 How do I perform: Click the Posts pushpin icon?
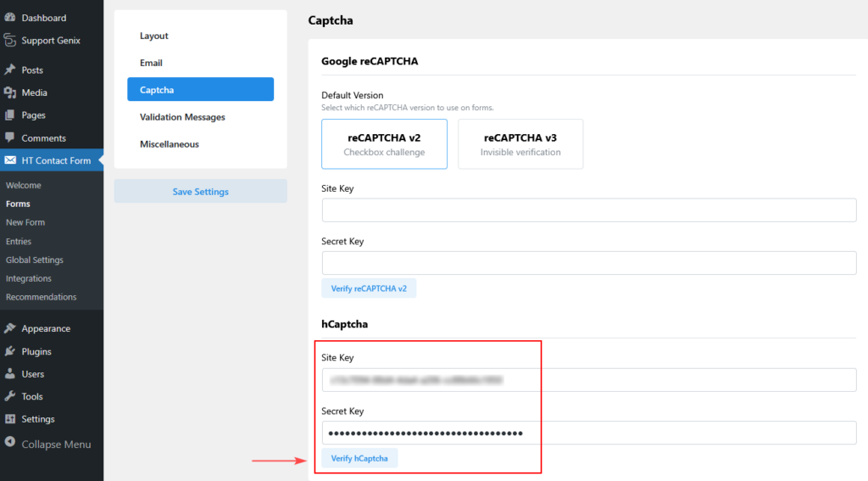click(10, 70)
